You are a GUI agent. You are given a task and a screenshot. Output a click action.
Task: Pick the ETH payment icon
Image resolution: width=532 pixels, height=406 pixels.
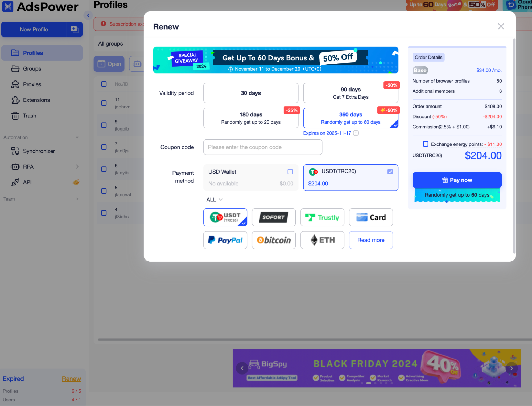pos(322,240)
